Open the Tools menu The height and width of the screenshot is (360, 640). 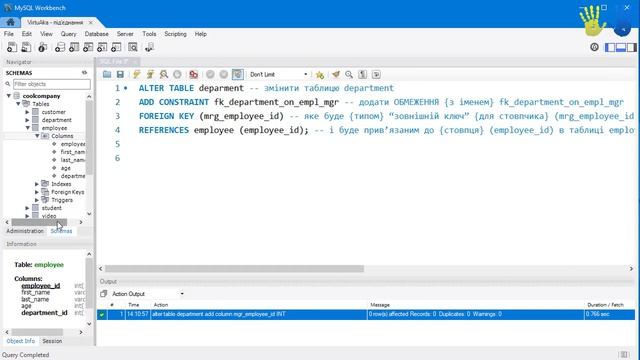149,34
